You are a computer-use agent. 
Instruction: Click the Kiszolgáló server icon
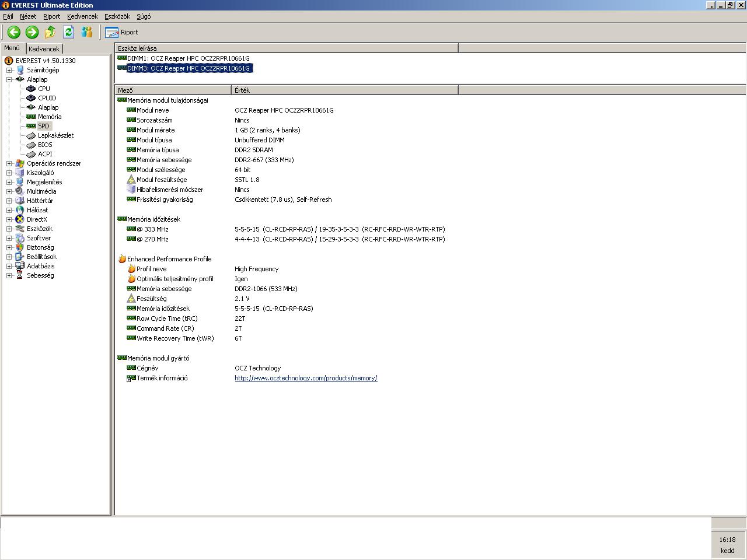(20, 173)
